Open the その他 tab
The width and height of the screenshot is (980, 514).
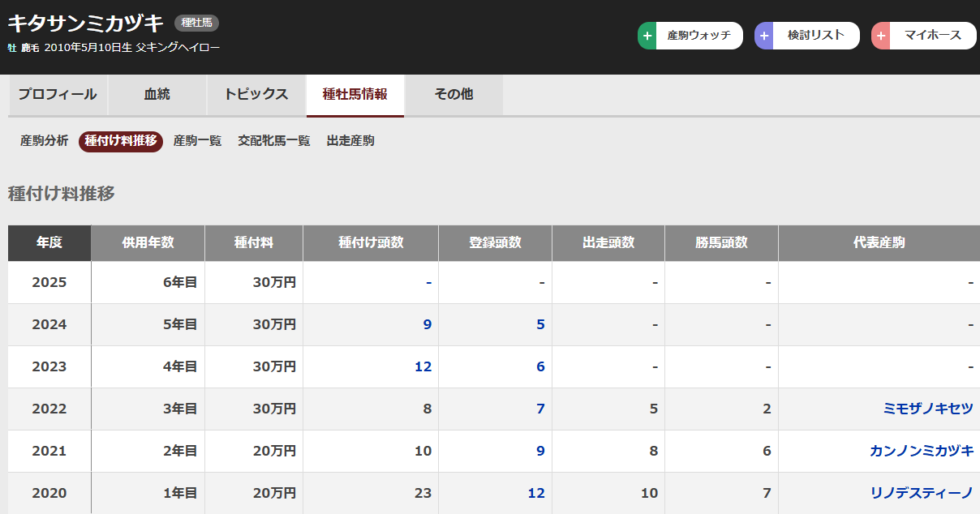pyautogui.click(x=453, y=95)
